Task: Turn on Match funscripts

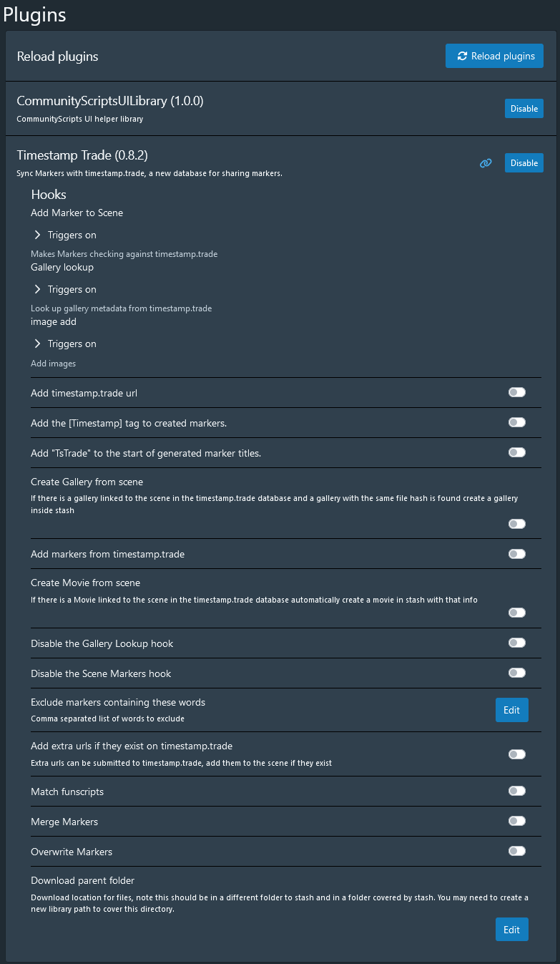Action: [x=517, y=791]
